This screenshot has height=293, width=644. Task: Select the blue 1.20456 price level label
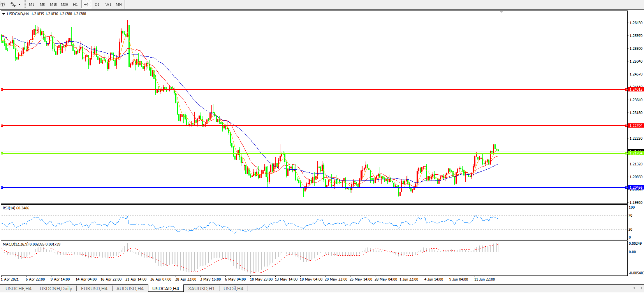[x=636, y=188]
